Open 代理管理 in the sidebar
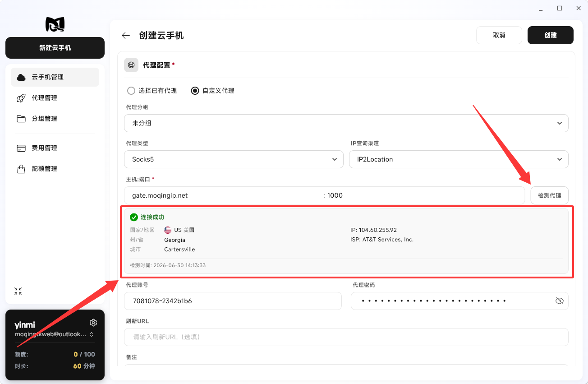Screen dimensions: 588x384 (x=55, y=98)
